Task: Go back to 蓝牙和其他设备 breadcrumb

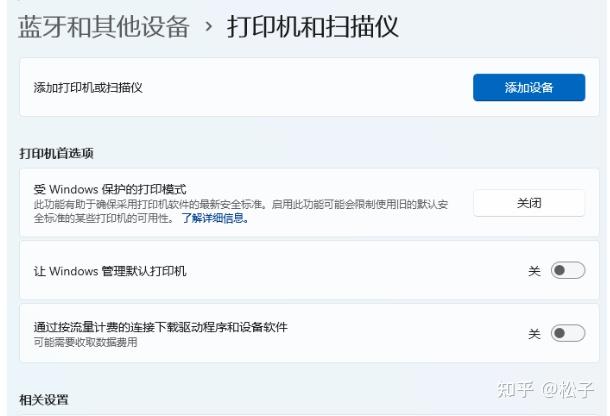Action: pyautogui.click(x=104, y=27)
